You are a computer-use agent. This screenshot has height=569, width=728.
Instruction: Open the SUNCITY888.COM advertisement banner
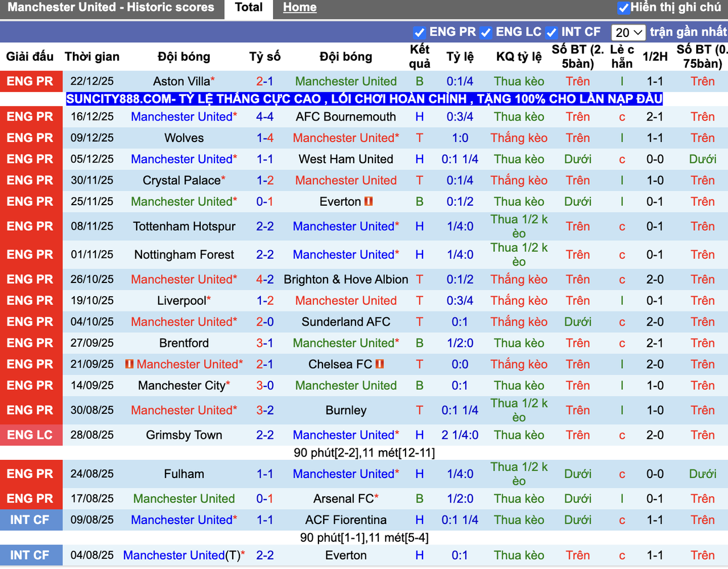click(x=364, y=99)
